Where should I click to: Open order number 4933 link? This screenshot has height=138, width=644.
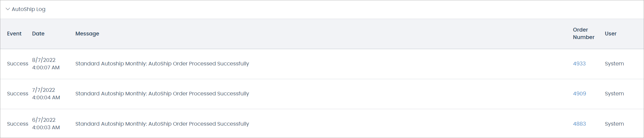point(579,64)
